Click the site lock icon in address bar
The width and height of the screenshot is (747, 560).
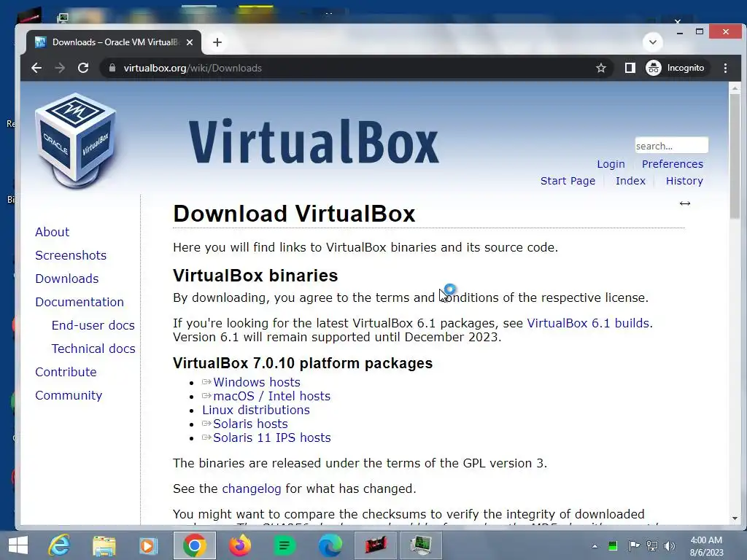coord(112,68)
